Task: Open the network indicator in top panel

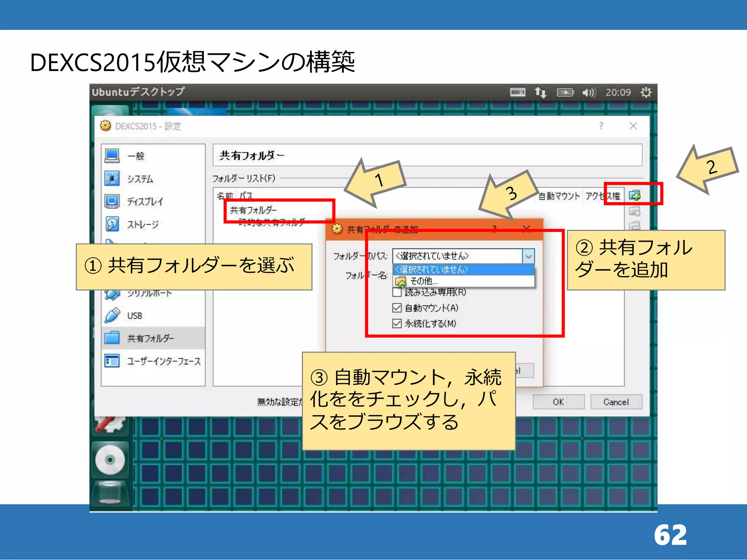Action: point(540,93)
